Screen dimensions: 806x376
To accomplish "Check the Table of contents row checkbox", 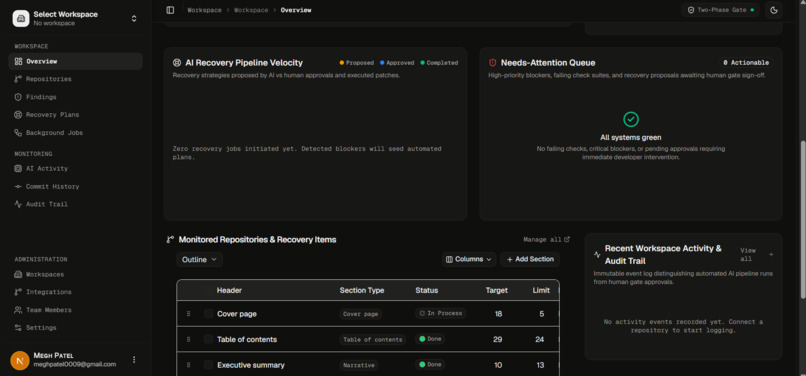I will (208, 339).
